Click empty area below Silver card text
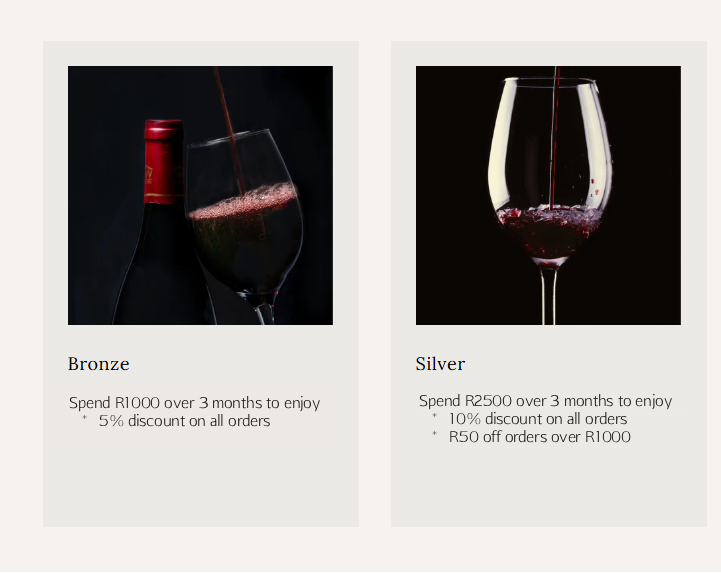This screenshot has width=721, height=573. (548, 485)
